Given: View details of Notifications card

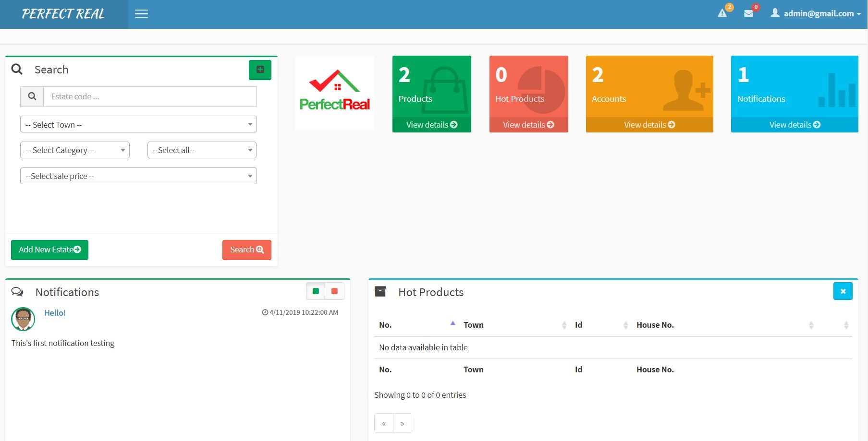Looking at the screenshot, I should (x=795, y=125).
